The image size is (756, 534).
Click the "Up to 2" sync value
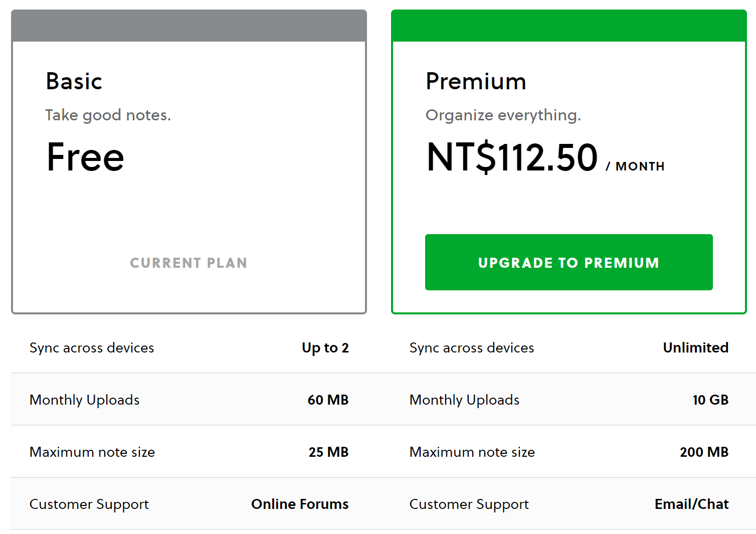325,347
